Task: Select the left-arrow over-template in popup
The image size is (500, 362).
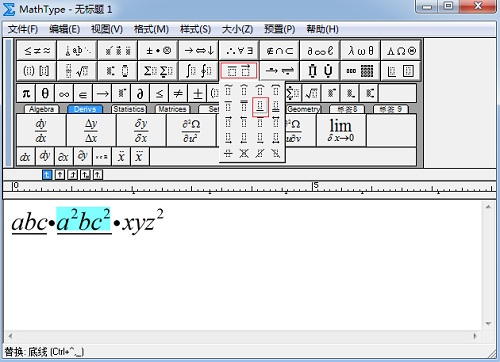Action: pyautogui.click(x=244, y=122)
